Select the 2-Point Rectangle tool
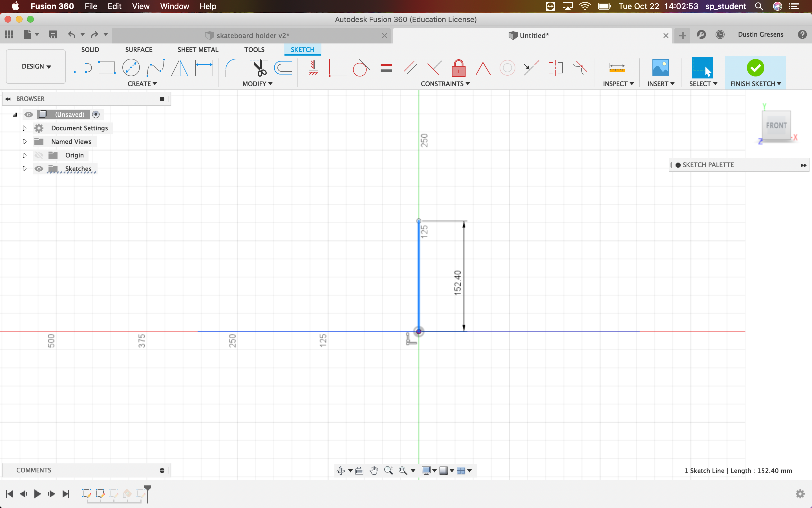Viewport: 812px width, 508px height. 107,67
